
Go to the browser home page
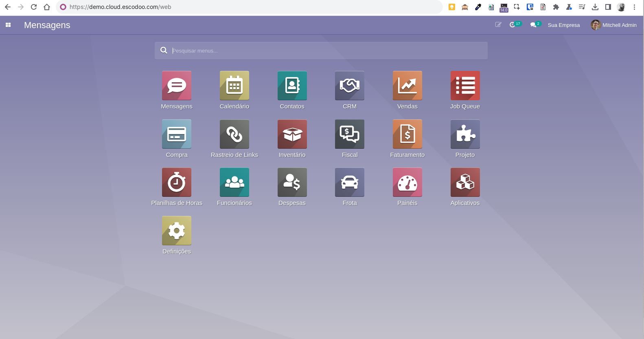click(x=47, y=7)
